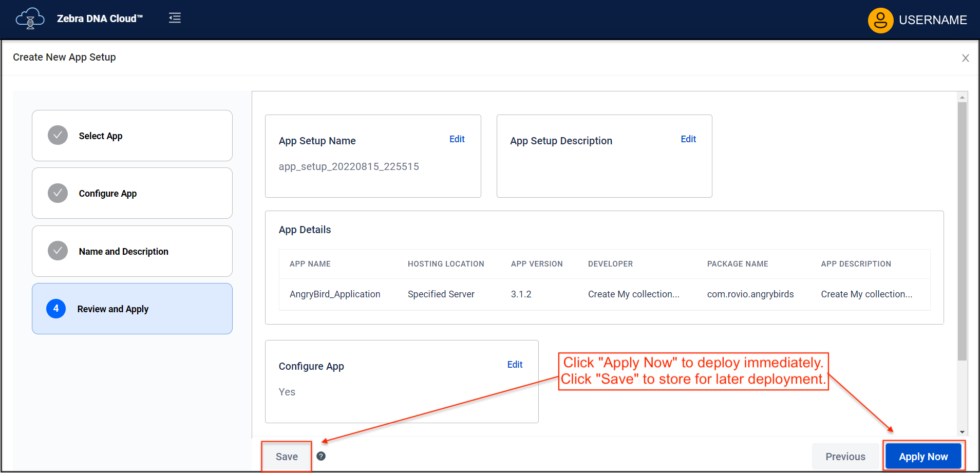Click Apply Now to deploy

pos(923,457)
